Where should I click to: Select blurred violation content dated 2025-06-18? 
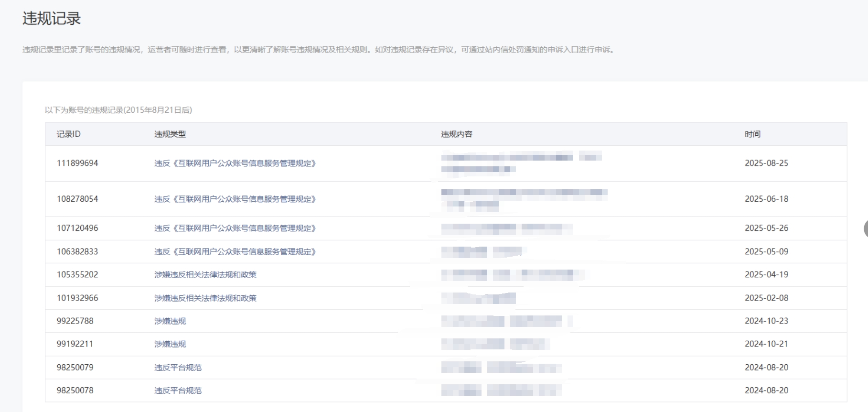point(523,199)
